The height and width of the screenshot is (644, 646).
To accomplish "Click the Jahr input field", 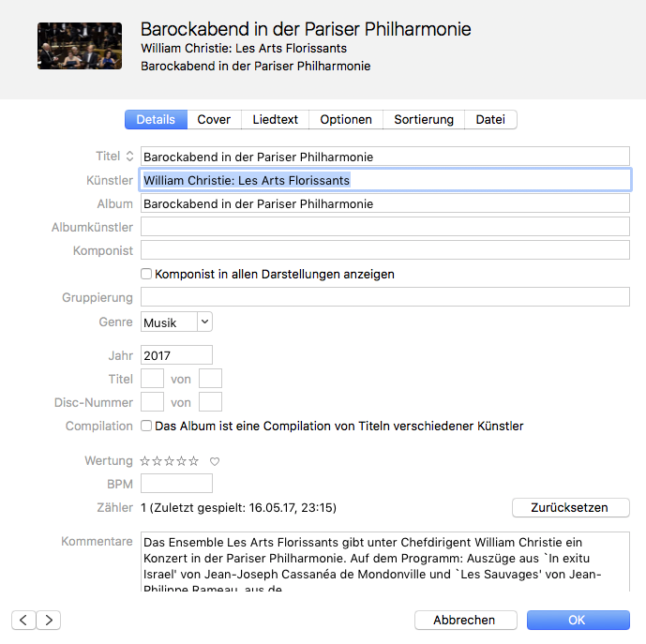I will pos(176,354).
